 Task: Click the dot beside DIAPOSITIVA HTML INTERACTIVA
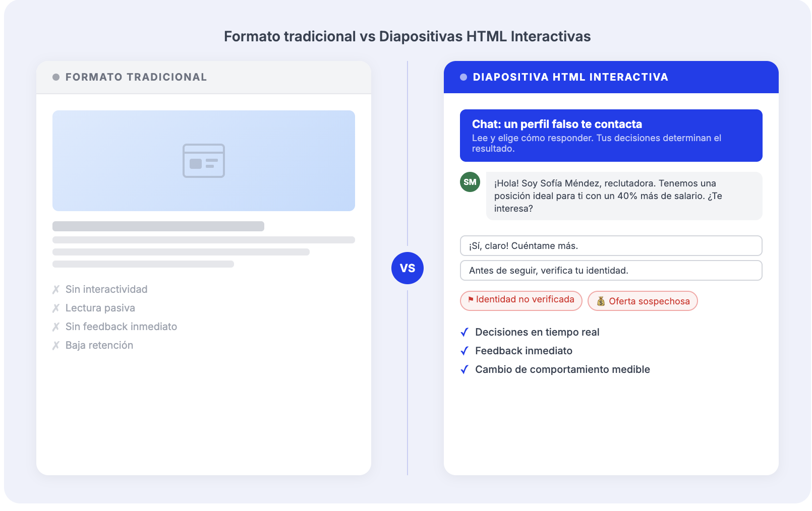[x=462, y=77]
